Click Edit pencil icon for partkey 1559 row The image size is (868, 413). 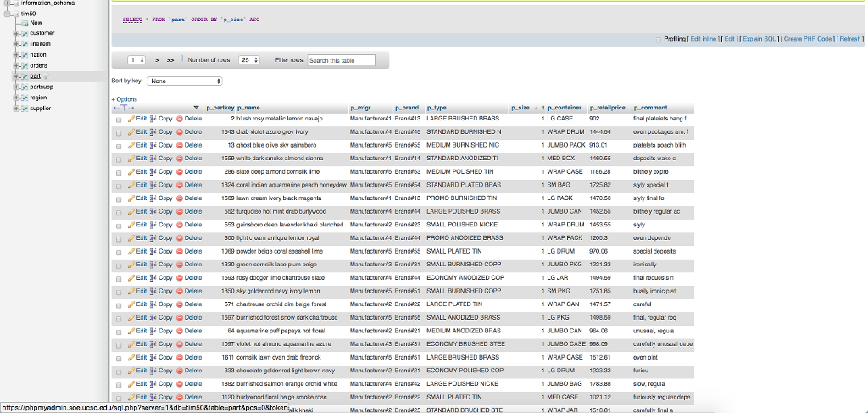click(x=131, y=159)
